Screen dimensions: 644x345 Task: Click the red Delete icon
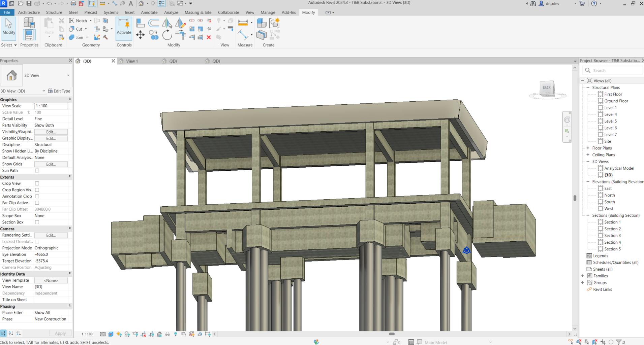209,37
